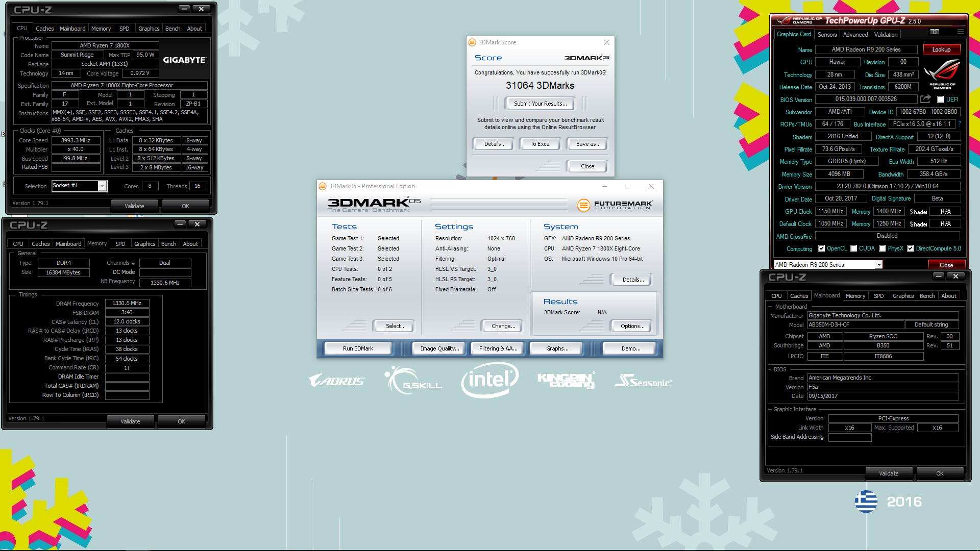The image size is (980, 551).
Task: Minimize the Mainboard CPU-Z window
Action: point(938,276)
